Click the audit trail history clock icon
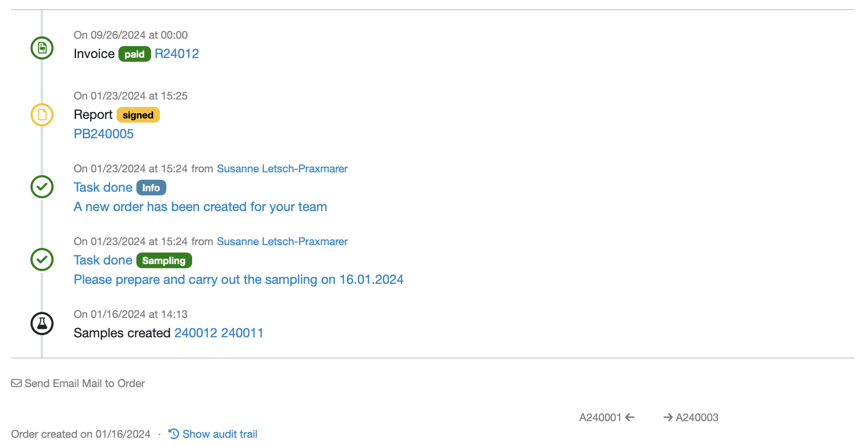Viewport: 868px width, 447px height. (x=174, y=434)
